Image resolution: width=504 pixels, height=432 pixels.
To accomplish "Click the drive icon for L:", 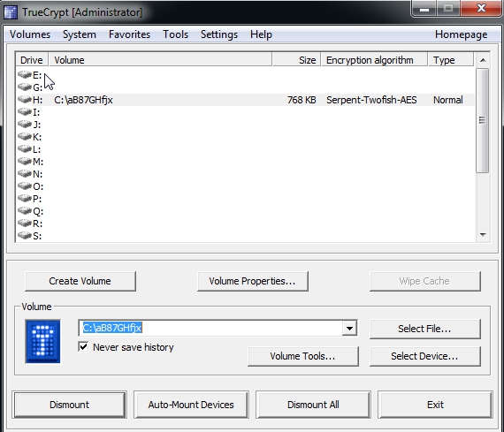I will point(25,149).
